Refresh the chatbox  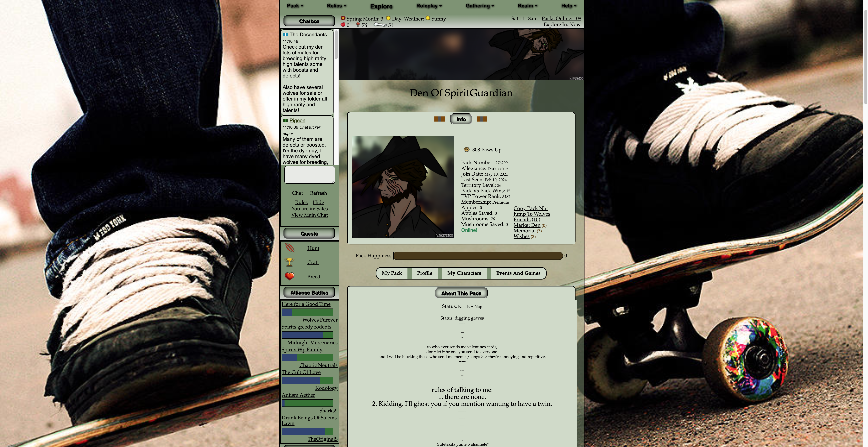click(318, 193)
